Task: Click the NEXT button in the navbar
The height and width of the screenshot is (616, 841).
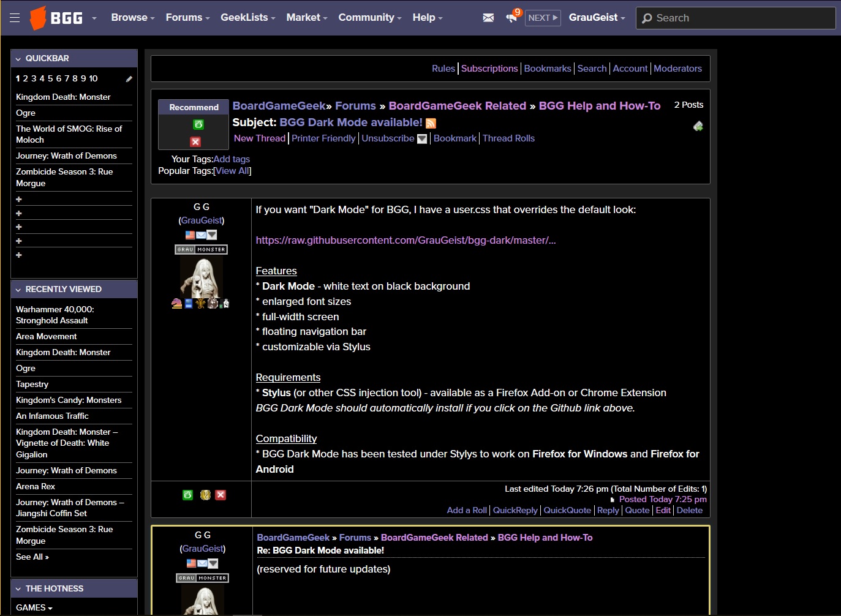Action: point(542,18)
